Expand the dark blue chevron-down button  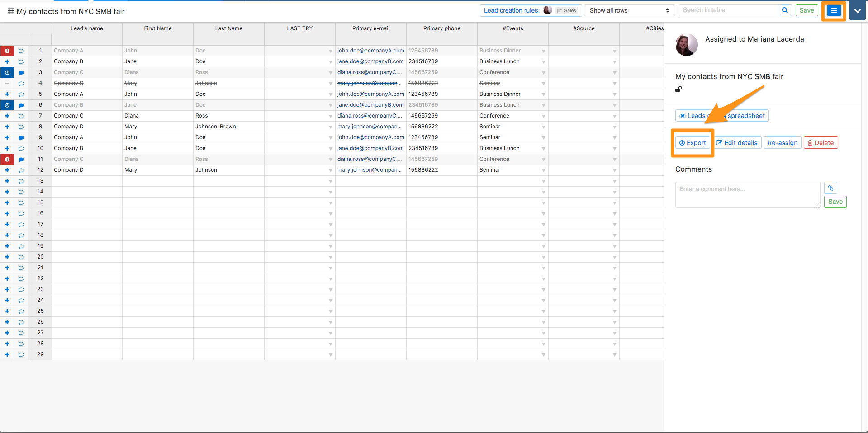[x=857, y=11]
